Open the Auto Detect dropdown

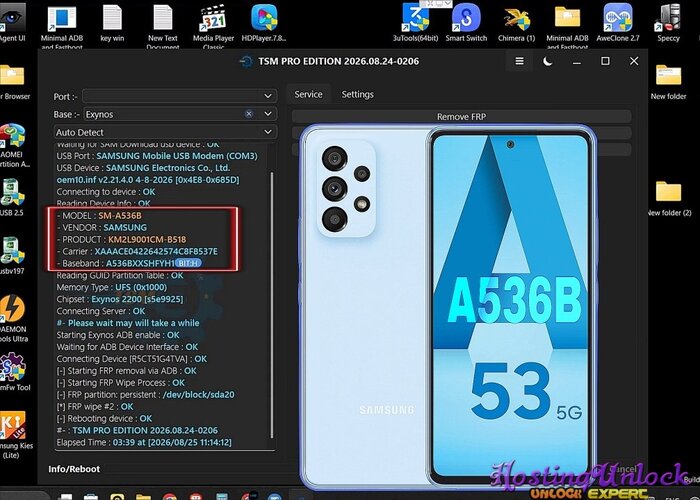click(165, 132)
